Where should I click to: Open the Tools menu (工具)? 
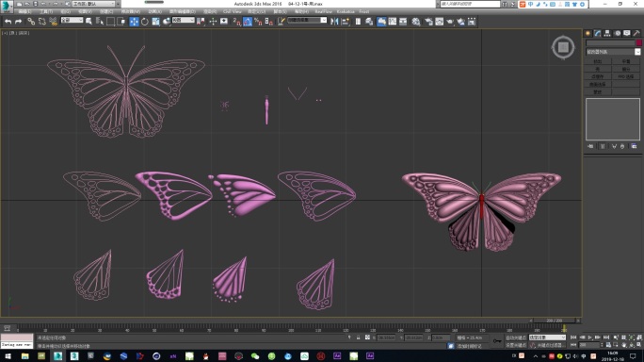tap(46, 11)
